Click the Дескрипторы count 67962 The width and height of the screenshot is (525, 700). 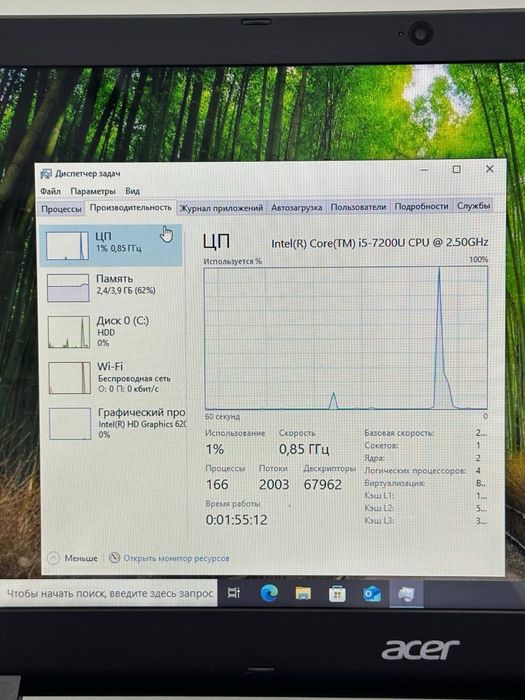pos(323,484)
